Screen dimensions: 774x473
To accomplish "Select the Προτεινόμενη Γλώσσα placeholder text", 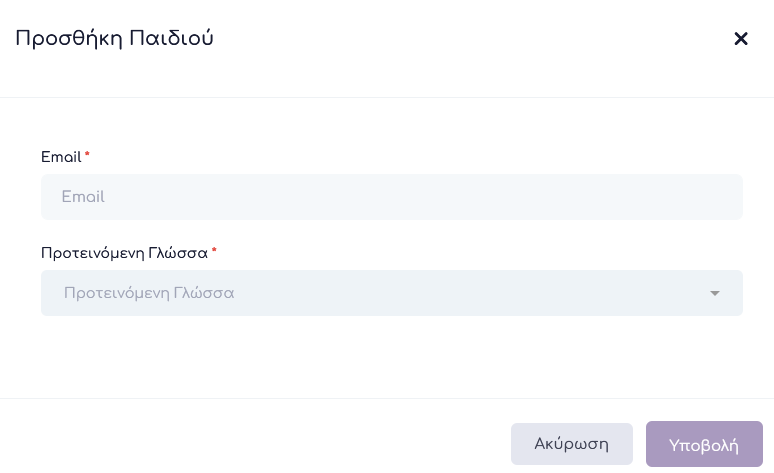I will (x=149, y=293).
